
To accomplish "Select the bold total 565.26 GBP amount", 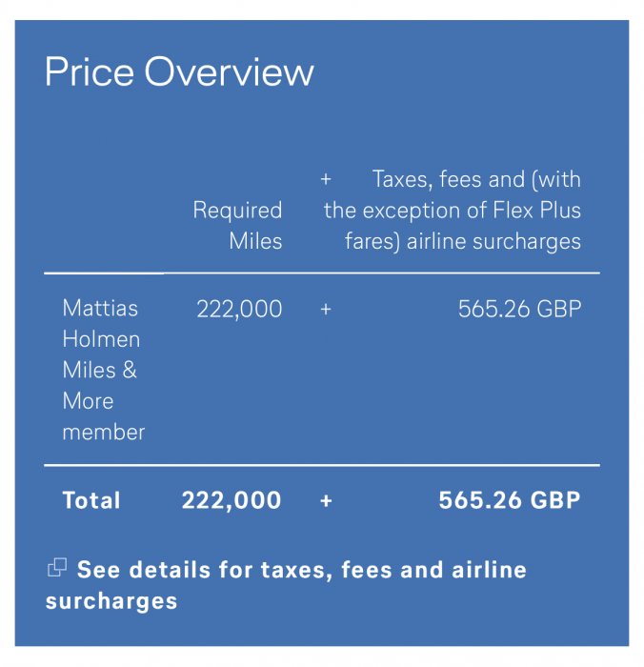I will [x=510, y=500].
